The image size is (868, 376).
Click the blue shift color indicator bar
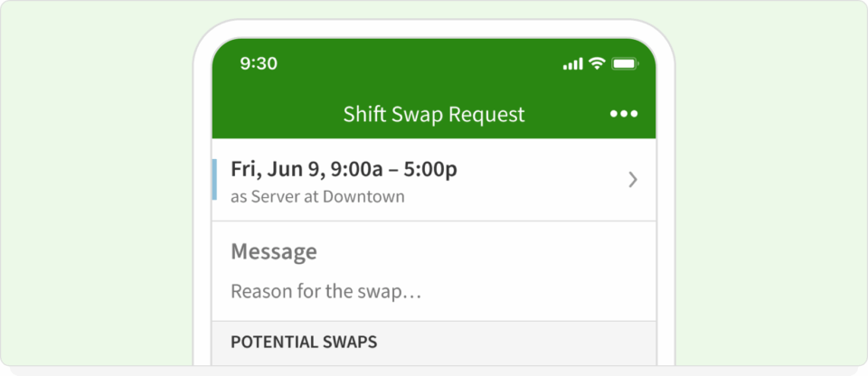click(215, 179)
